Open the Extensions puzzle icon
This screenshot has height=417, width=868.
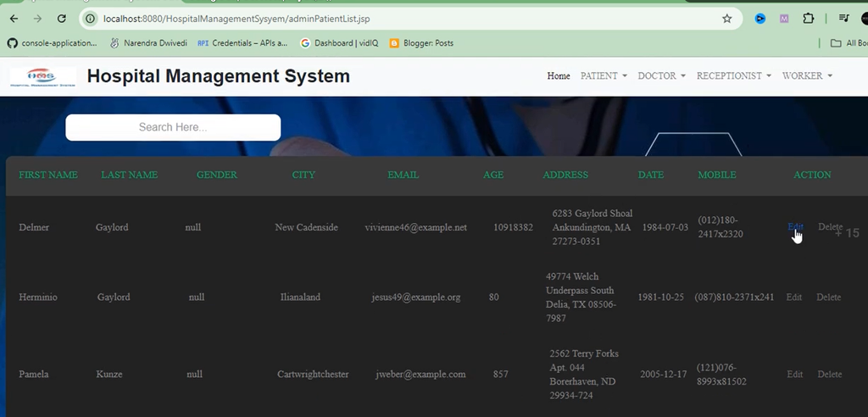[x=808, y=19]
